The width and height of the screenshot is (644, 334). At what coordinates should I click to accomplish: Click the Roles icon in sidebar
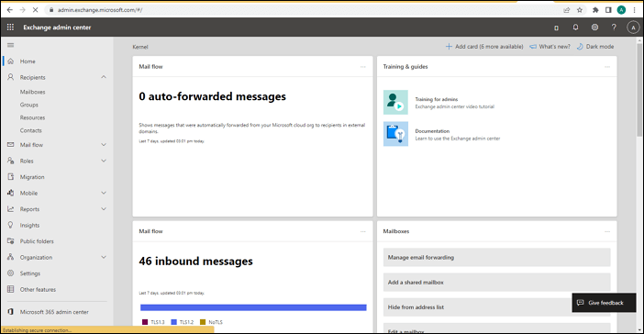pyautogui.click(x=11, y=161)
